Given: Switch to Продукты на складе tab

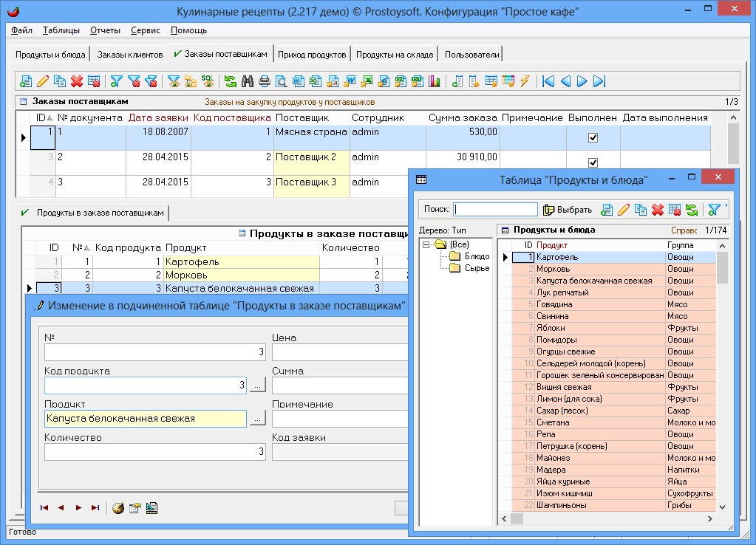Looking at the screenshot, I should (393, 55).
